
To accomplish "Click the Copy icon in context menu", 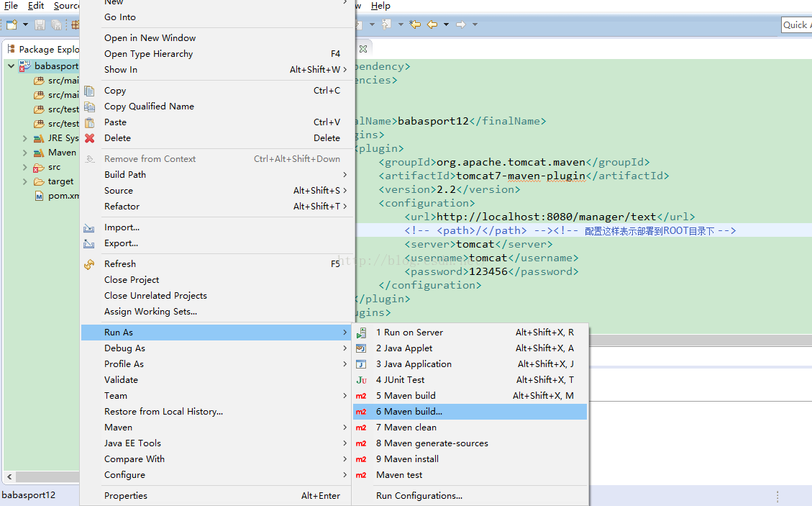I will point(90,91).
